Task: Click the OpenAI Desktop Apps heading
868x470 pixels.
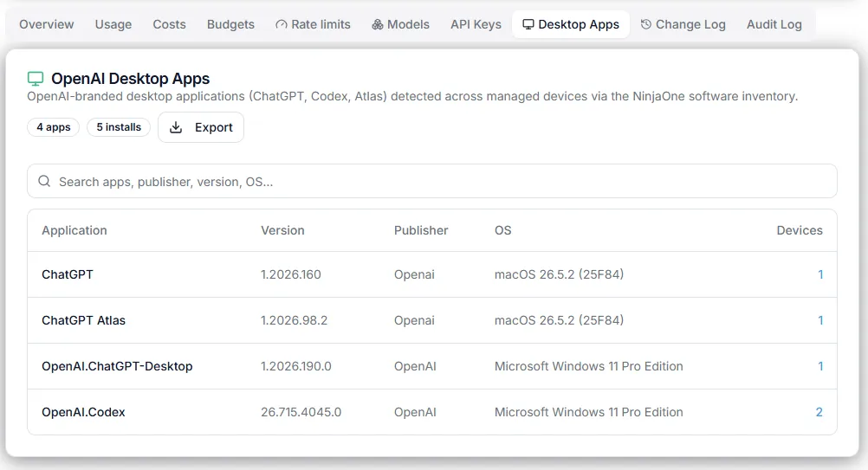Action: 131,79
